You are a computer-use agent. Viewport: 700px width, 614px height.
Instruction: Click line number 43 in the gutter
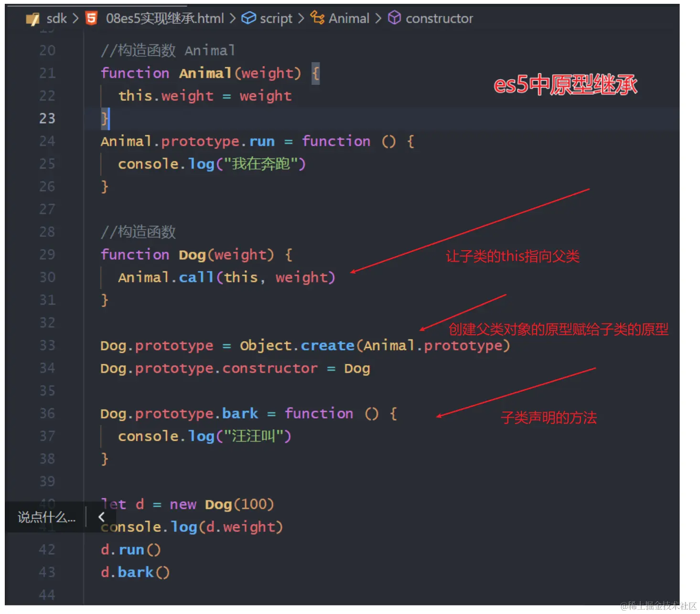pyautogui.click(x=47, y=572)
